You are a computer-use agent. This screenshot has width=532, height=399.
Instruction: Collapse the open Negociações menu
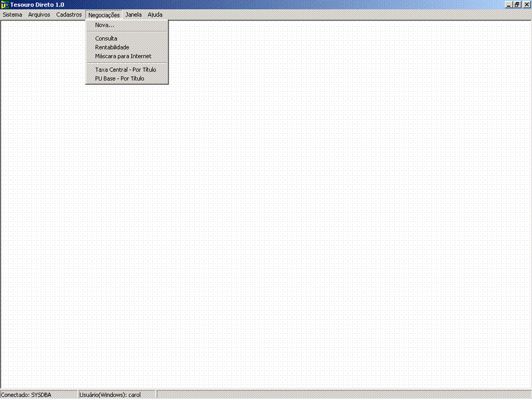click(x=103, y=15)
